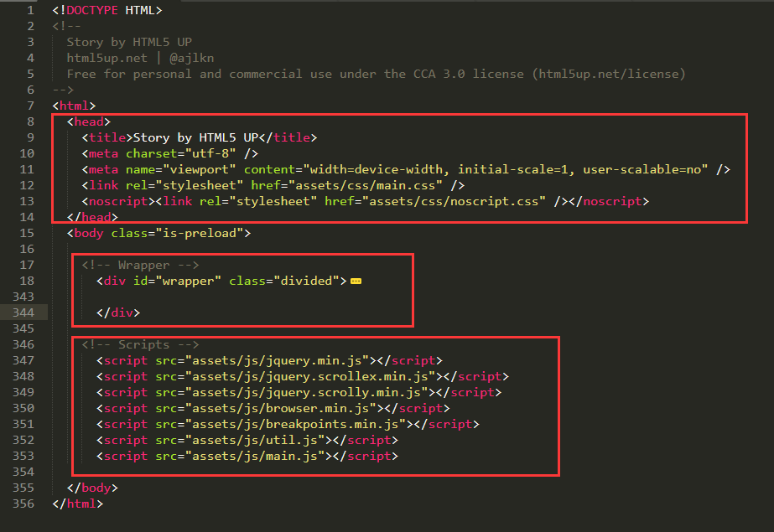Click the title tag text line

click(200, 137)
